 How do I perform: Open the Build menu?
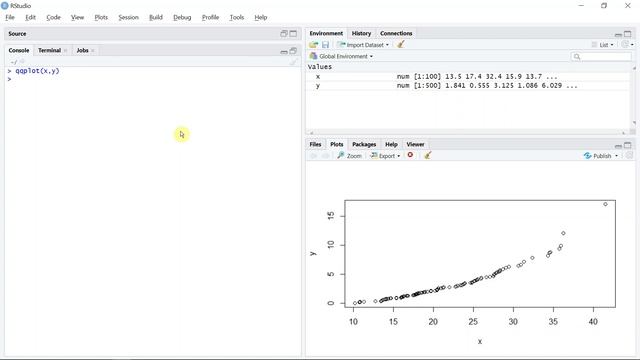coord(156,17)
